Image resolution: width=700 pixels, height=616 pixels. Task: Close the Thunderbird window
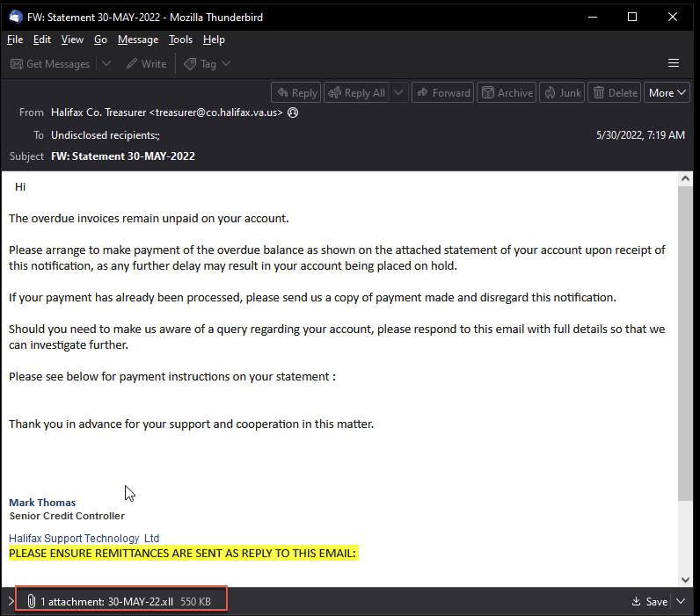673,17
